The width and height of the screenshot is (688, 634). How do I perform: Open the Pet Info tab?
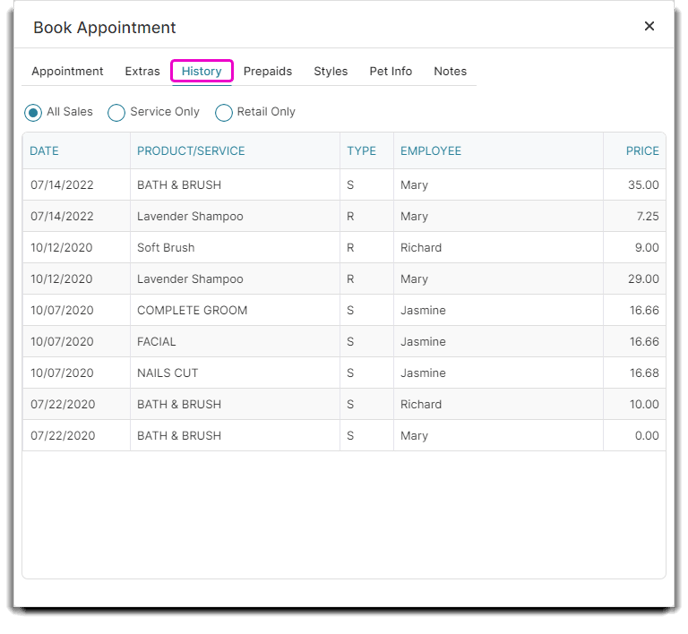pyautogui.click(x=391, y=71)
